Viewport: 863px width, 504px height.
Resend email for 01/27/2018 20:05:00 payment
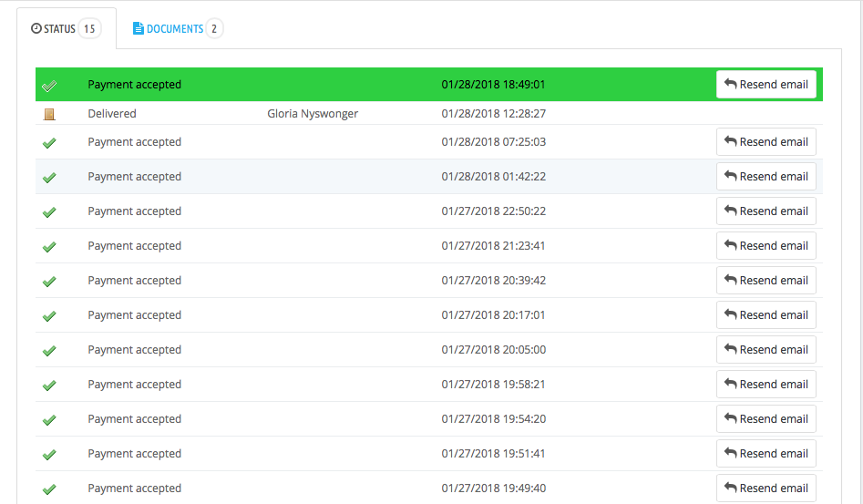766,350
